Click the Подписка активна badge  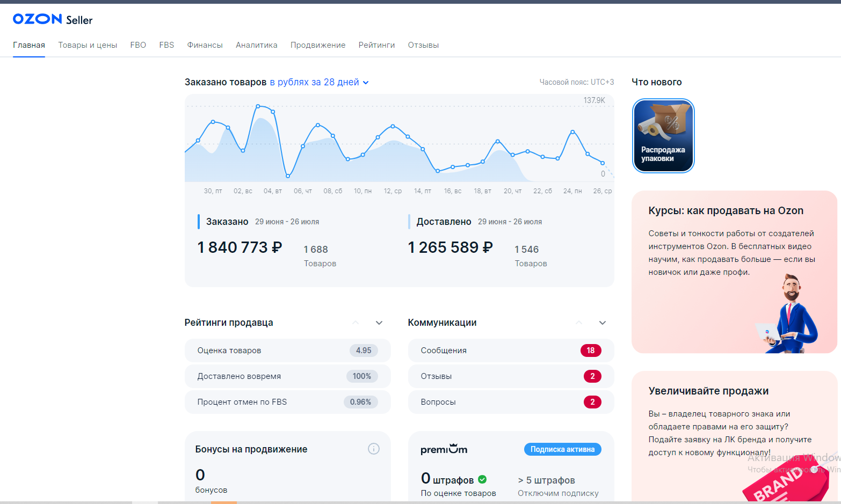(562, 449)
